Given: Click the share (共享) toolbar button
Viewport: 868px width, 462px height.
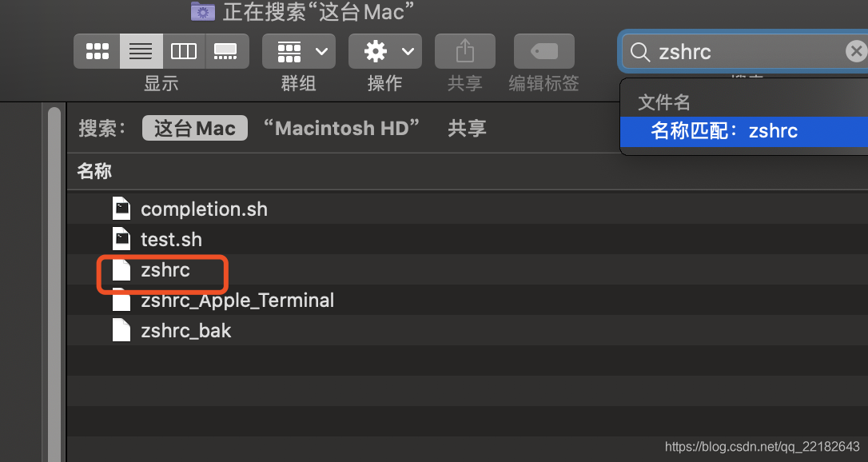Looking at the screenshot, I should click(465, 51).
